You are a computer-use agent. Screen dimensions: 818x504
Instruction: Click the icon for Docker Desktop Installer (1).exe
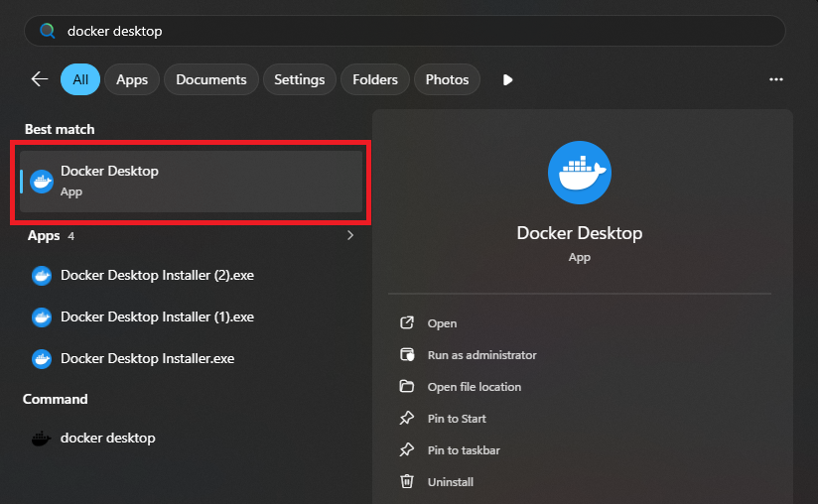point(42,316)
